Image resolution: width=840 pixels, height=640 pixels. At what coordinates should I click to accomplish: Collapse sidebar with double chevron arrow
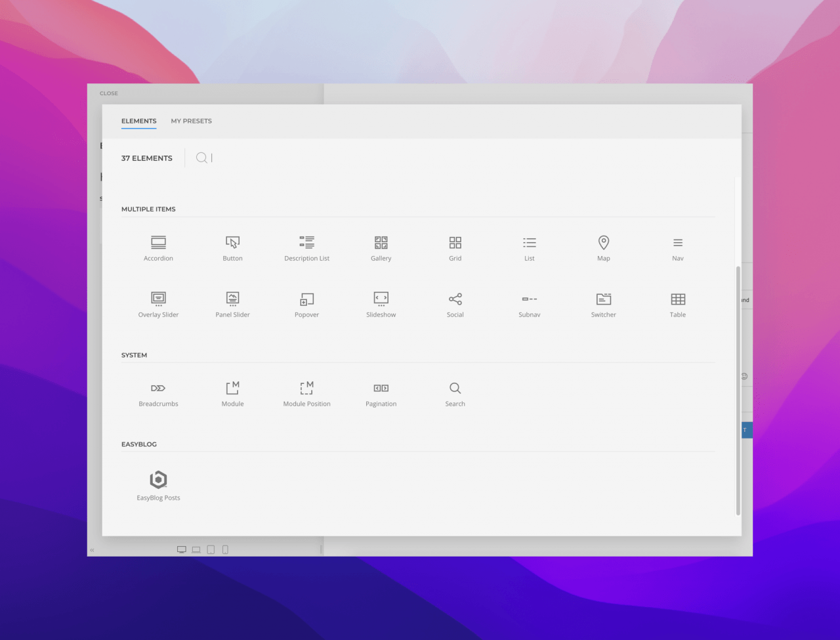[x=93, y=550]
